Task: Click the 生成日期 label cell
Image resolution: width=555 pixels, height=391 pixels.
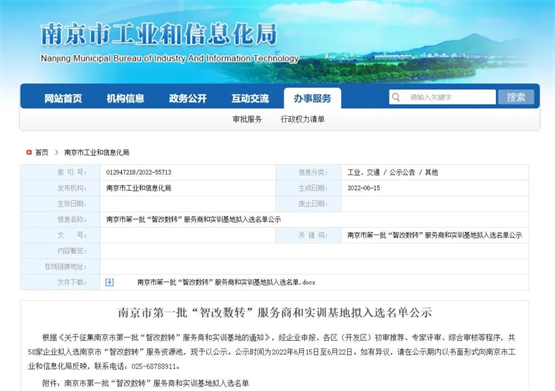Action: pyautogui.click(x=308, y=188)
